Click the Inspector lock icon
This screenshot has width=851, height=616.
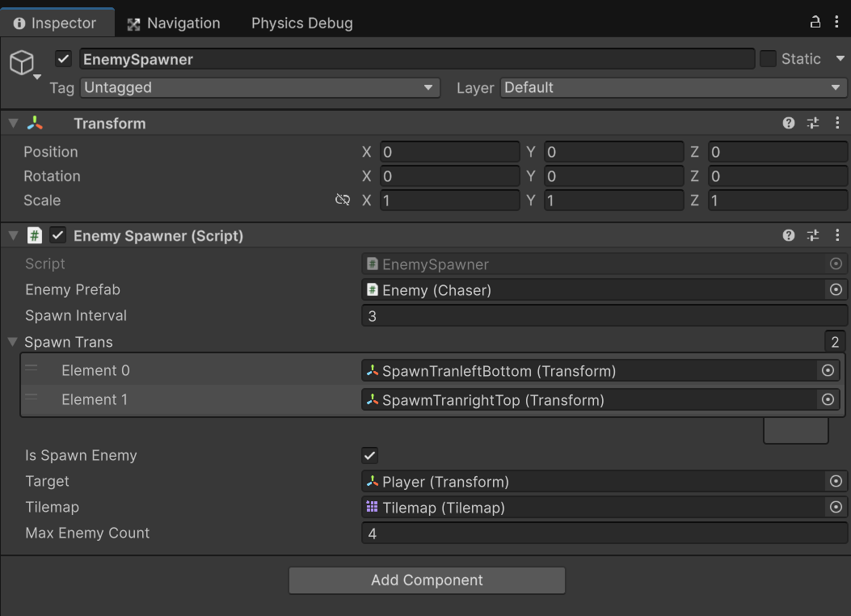815,22
